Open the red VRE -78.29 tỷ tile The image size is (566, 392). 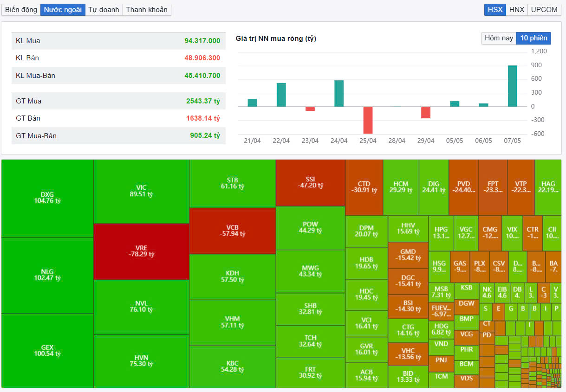(x=141, y=251)
